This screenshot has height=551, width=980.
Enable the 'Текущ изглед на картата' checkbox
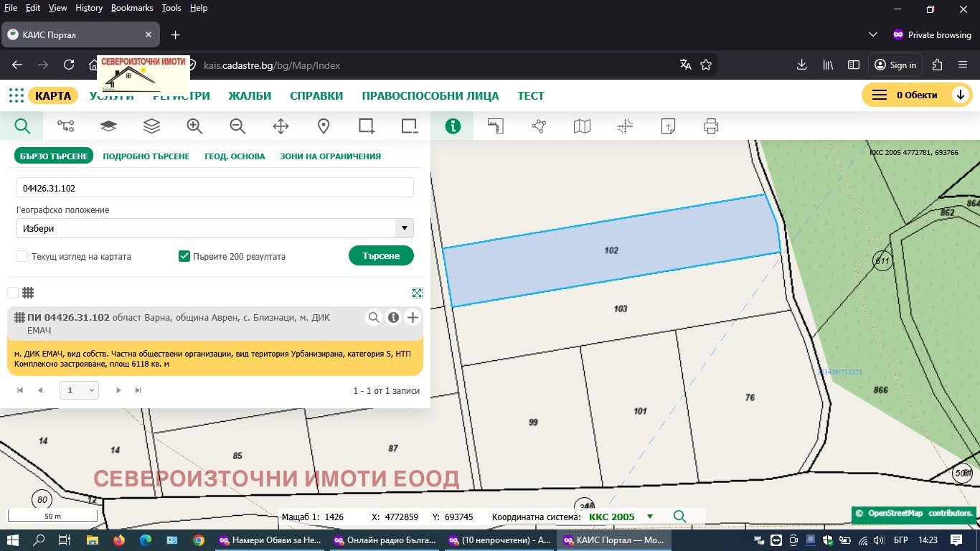(22, 256)
